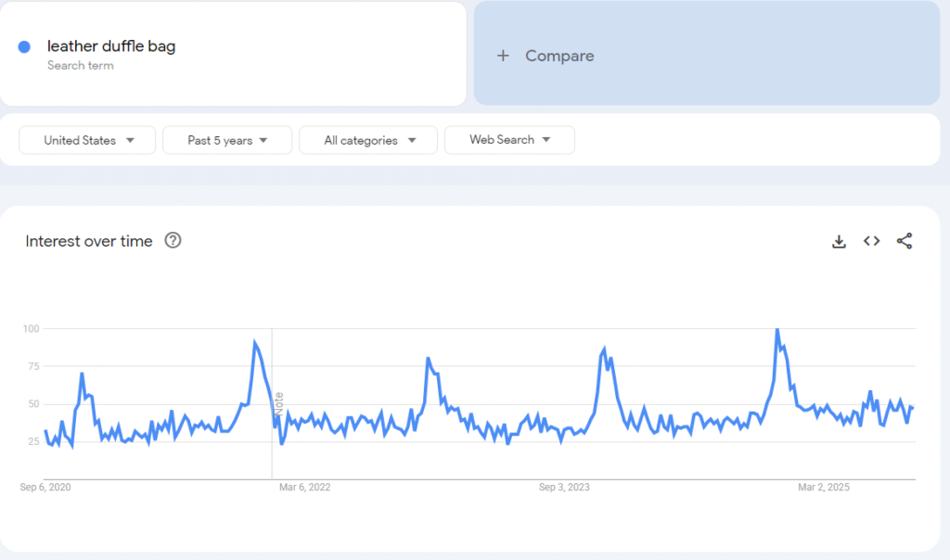Screen dimensions: 950x560
Task: Click the blue dot beside leather duffle bag
Action: 22,45
